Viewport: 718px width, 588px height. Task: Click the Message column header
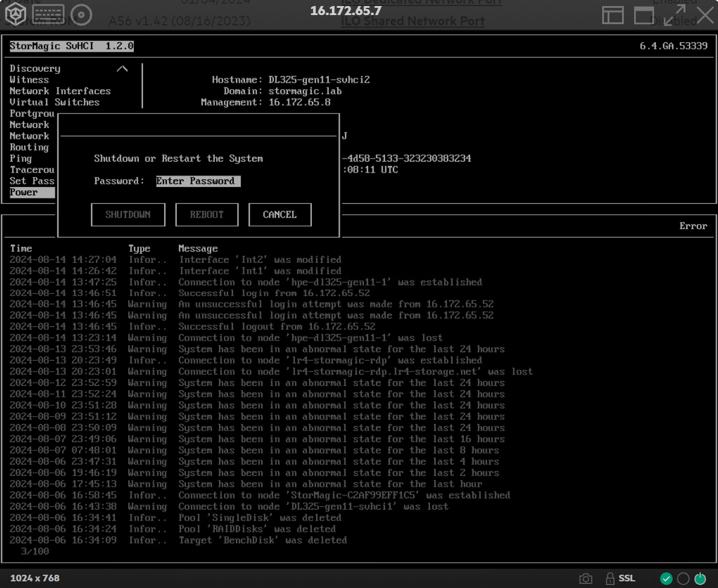click(198, 248)
